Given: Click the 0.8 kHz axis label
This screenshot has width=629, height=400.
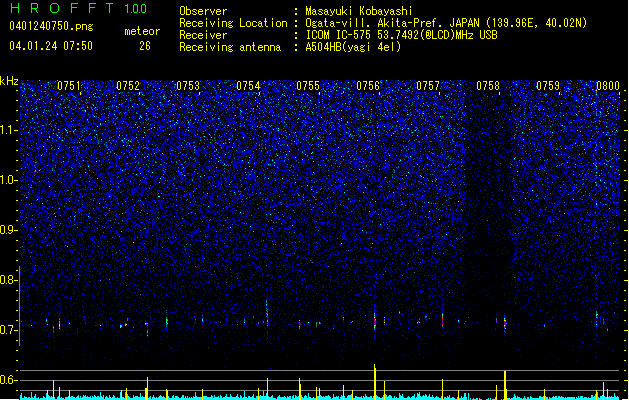Looking at the screenshot, I should [x=9, y=280].
